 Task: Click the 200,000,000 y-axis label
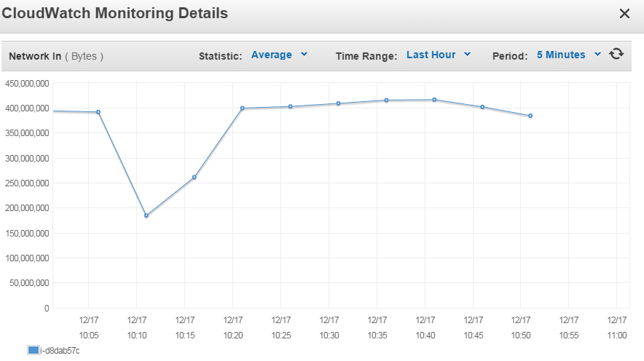[x=27, y=208]
